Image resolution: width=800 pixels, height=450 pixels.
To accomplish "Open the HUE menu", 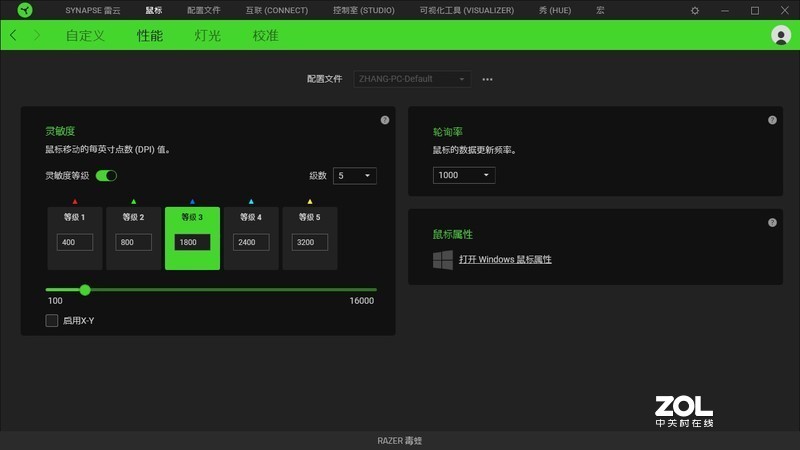I will [x=555, y=10].
